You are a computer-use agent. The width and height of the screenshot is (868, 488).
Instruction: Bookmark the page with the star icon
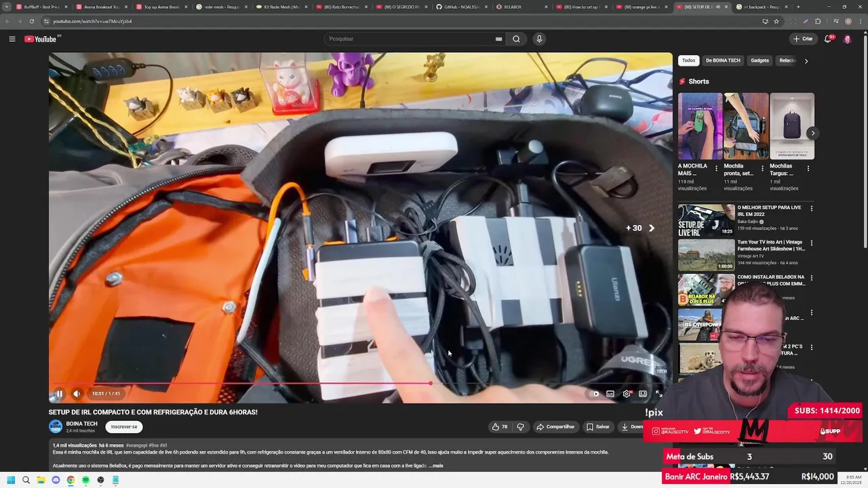pyautogui.click(x=776, y=21)
